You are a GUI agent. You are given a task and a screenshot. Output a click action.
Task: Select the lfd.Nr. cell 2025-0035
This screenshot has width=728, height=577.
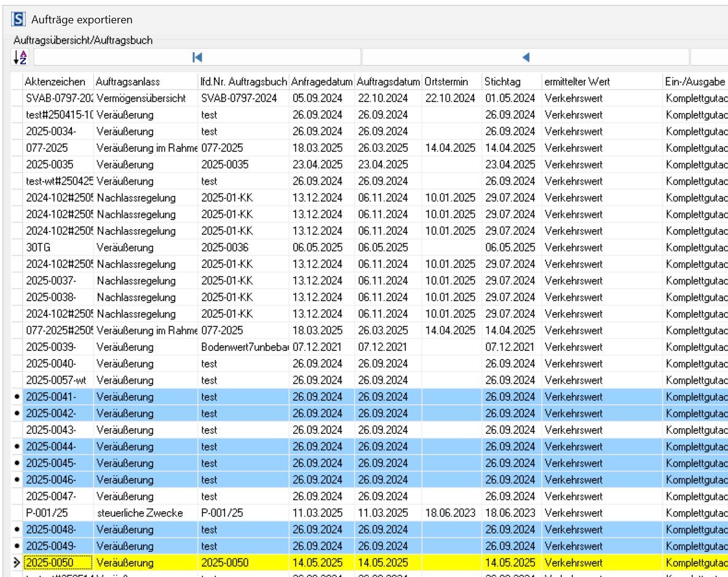(243, 165)
